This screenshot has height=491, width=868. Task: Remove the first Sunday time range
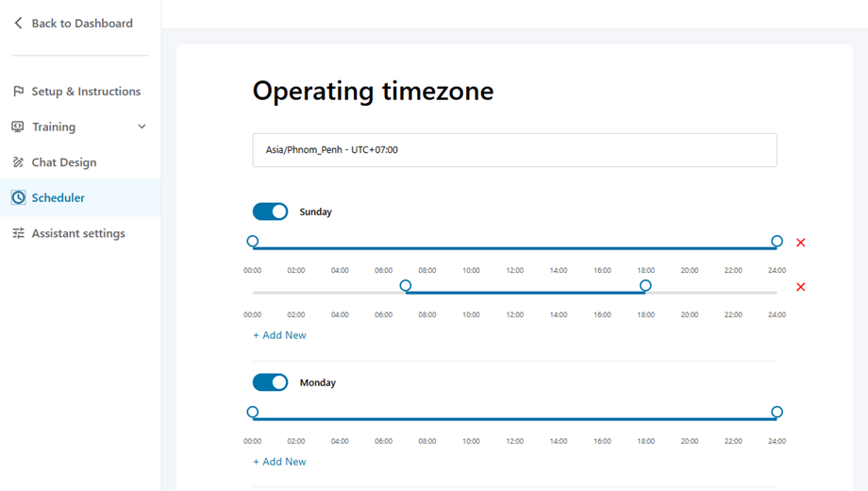801,243
